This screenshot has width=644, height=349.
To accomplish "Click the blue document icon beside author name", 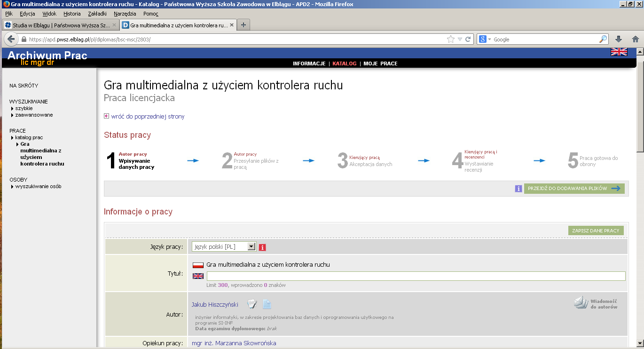I will (267, 304).
